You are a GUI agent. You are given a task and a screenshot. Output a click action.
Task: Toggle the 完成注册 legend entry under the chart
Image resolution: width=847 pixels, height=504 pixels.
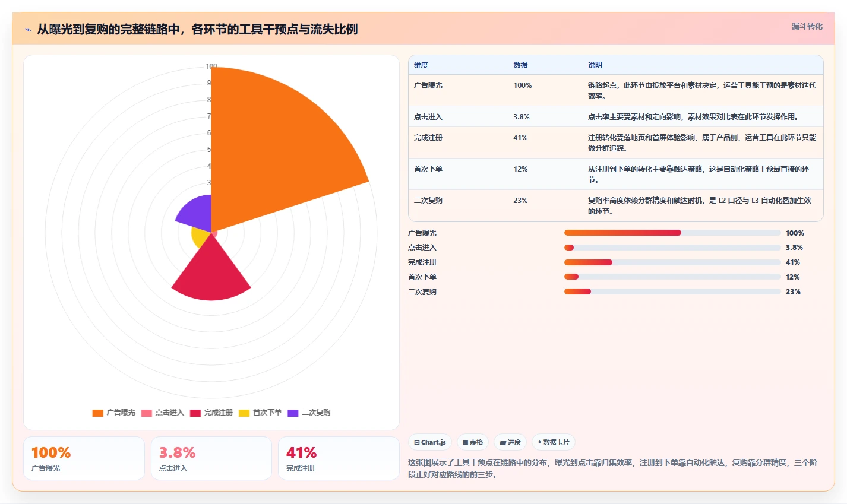coord(211,413)
